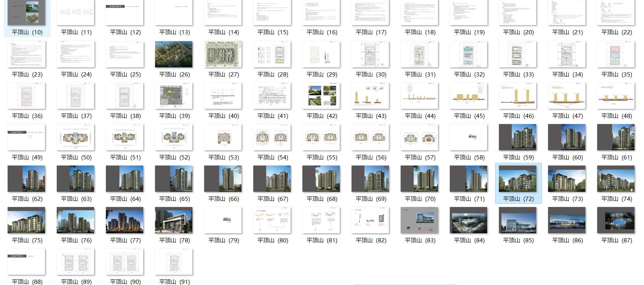Click the file name 平顶山 (83)
The height and width of the screenshot is (285, 644).
click(420, 240)
